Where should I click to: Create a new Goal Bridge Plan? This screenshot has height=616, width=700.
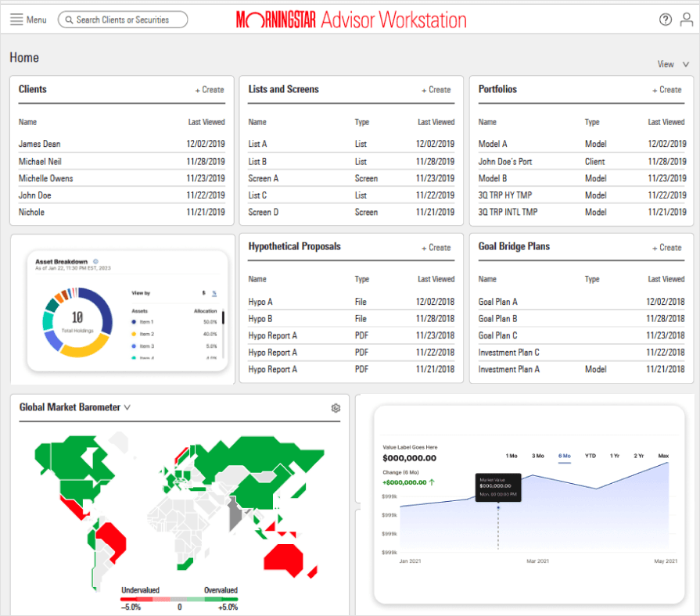[667, 248]
